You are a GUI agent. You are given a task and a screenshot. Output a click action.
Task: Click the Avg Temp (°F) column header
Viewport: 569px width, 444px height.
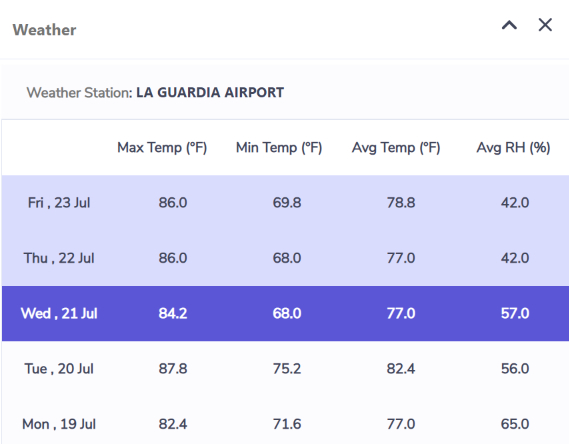tap(396, 148)
